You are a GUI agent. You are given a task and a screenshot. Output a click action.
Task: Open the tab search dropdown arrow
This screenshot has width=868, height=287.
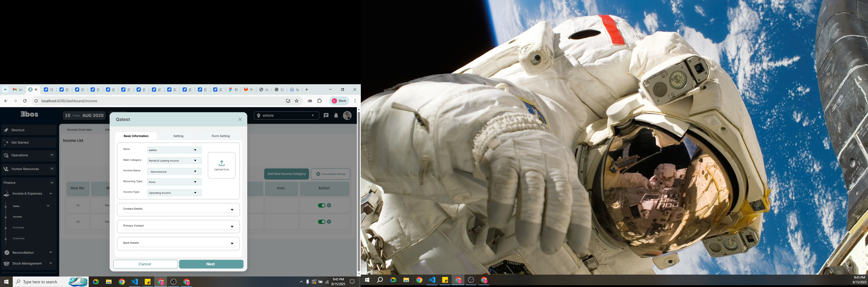[x=5, y=90]
